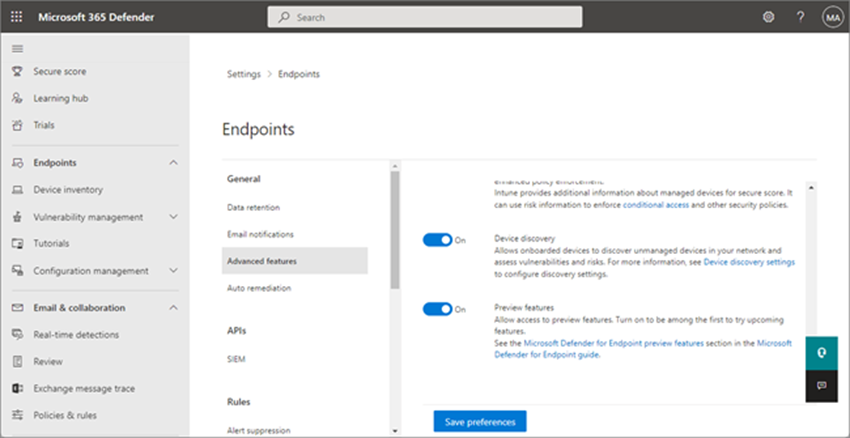
Task: Select Auto remediation settings
Action: (x=259, y=288)
